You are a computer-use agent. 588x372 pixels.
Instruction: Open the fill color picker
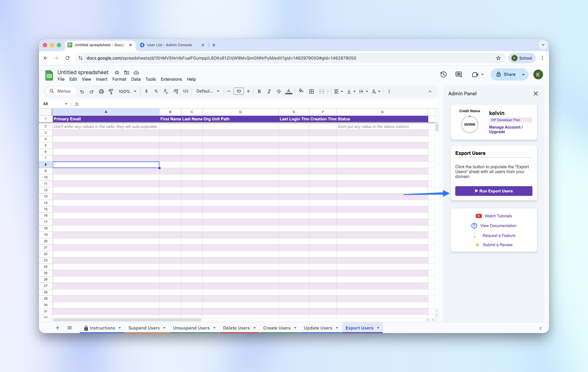point(301,91)
